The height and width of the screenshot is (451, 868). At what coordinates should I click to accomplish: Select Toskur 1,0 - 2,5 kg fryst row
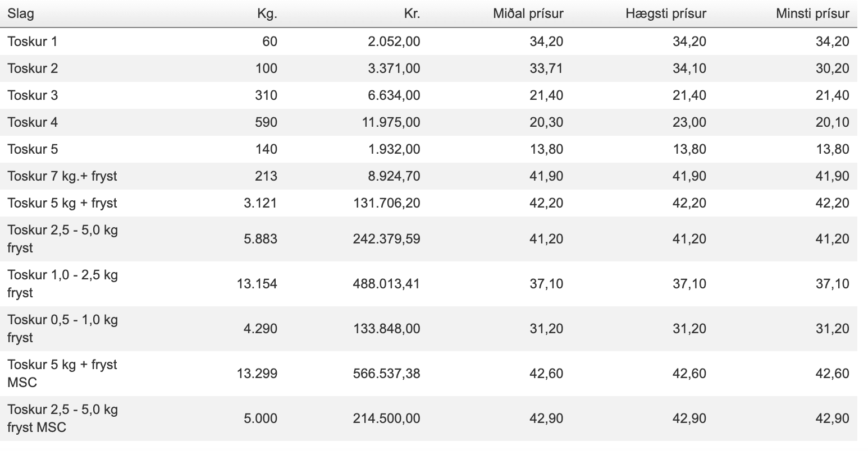[x=62, y=284]
